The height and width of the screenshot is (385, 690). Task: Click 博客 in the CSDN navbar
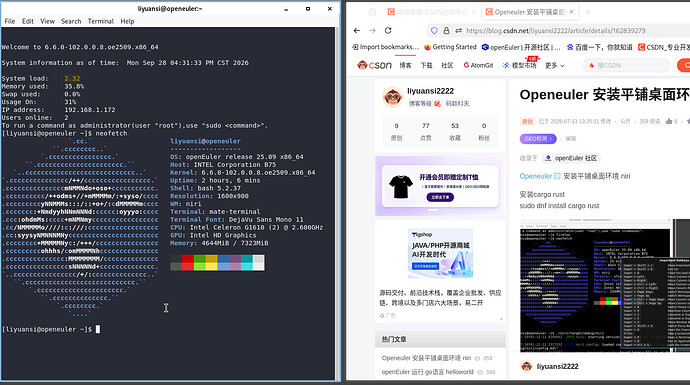405,65
